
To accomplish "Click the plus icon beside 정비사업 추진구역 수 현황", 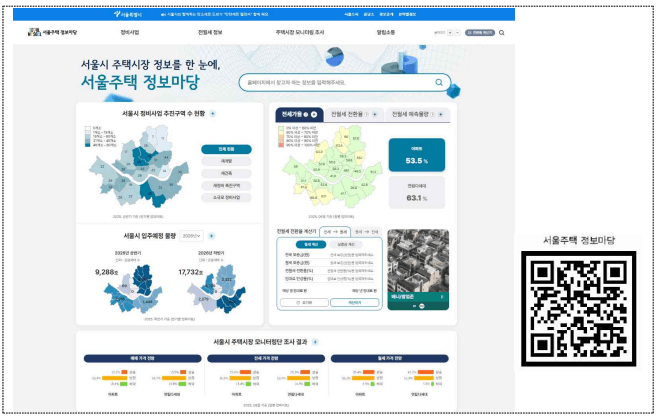I will click(213, 114).
